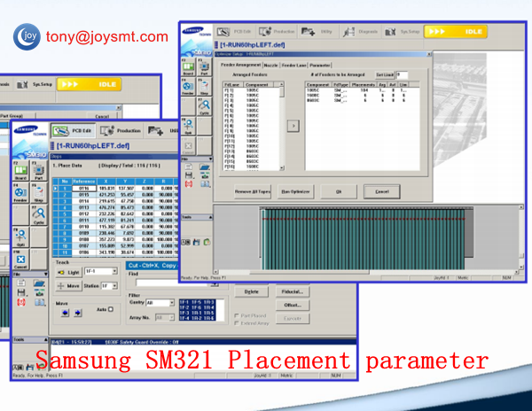This screenshot has height=411, width=532.
Task: Click green icon in Optimizer window Tools panel
Action: 207,242
